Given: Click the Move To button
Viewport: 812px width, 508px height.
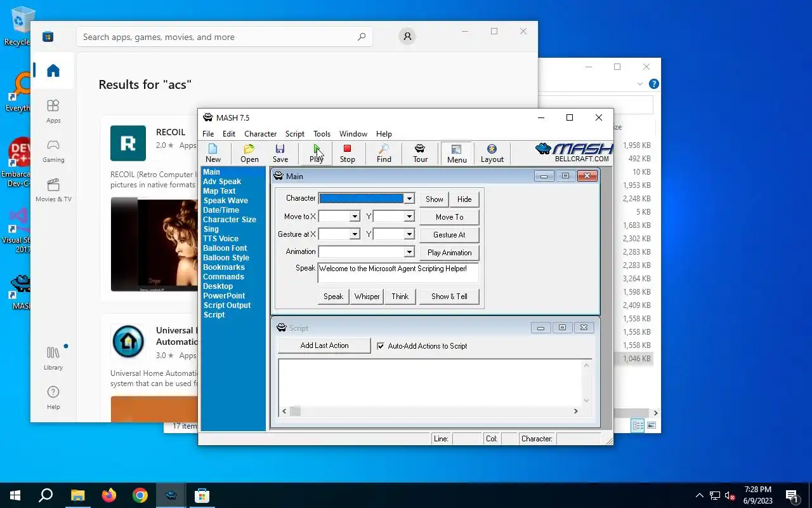Looking at the screenshot, I should 449,217.
